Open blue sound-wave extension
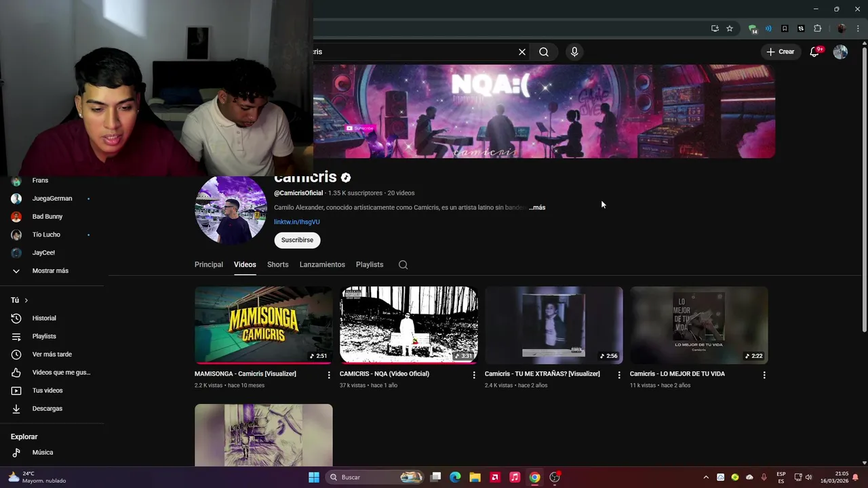868x488 pixels. pos(768,28)
